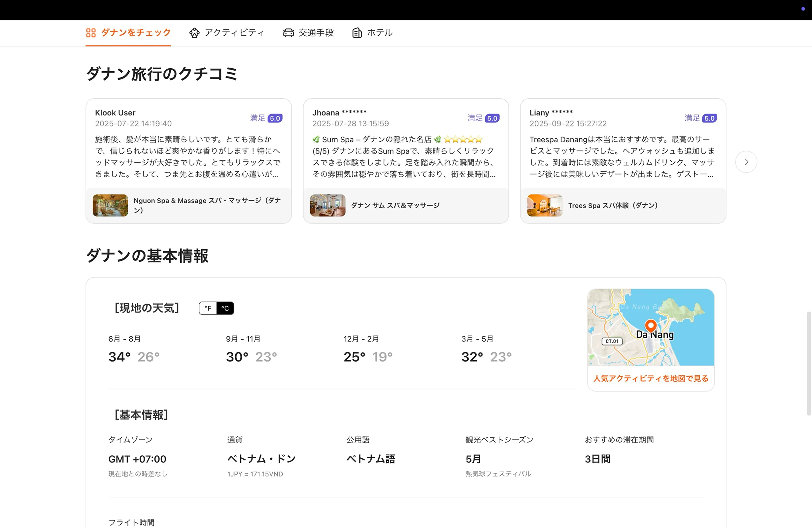The height and width of the screenshot is (528, 812).
Task: Click the 1JPY = 171.15VND exchange rate
Action: (x=255, y=474)
